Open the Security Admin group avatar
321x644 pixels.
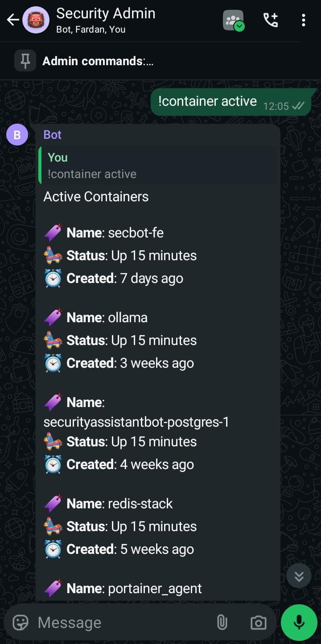click(36, 20)
